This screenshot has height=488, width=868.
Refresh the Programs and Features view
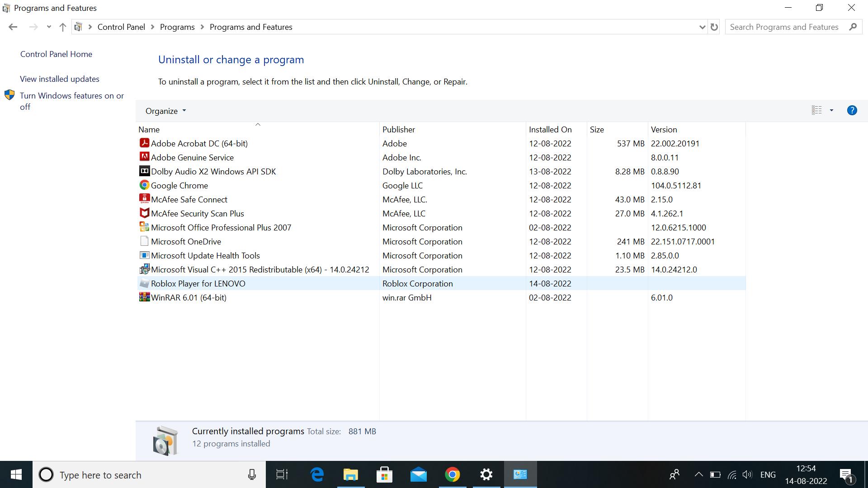pos(714,27)
